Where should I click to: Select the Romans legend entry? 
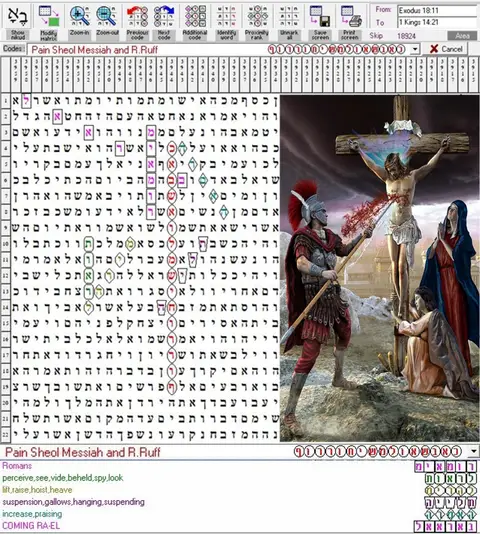(x=17, y=466)
